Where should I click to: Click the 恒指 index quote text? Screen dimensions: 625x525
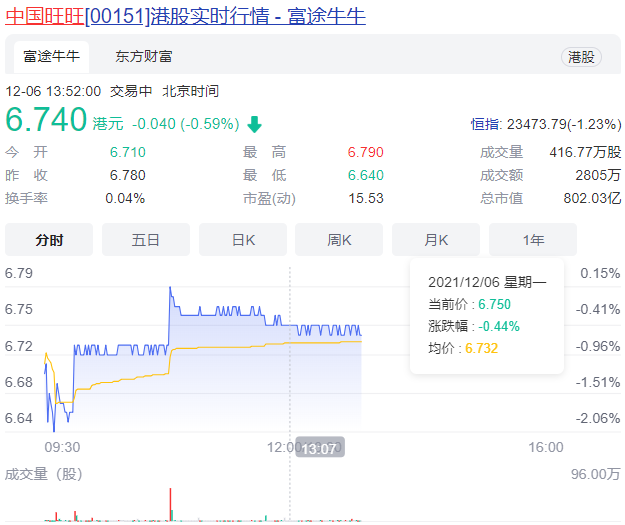coord(545,124)
